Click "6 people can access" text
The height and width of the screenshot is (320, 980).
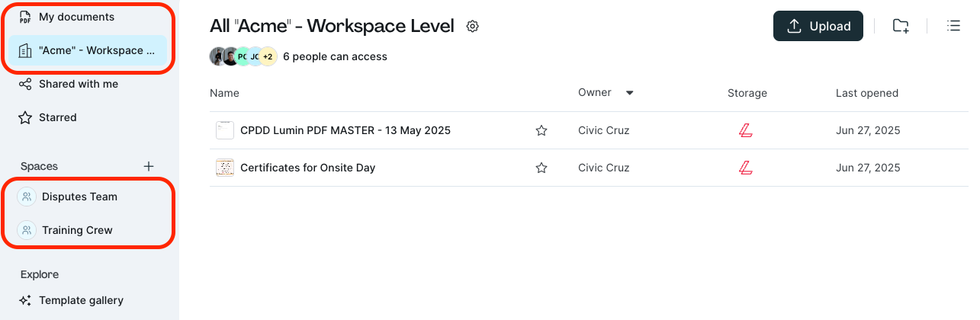(335, 56)
